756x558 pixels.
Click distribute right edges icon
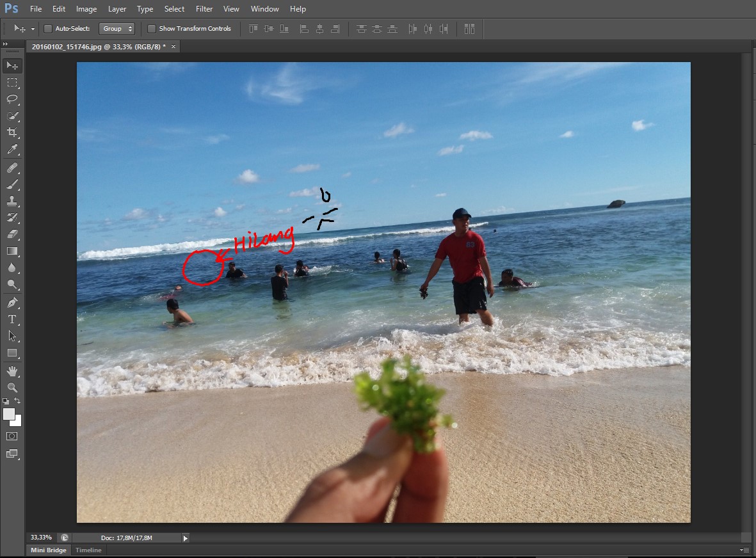444,29
